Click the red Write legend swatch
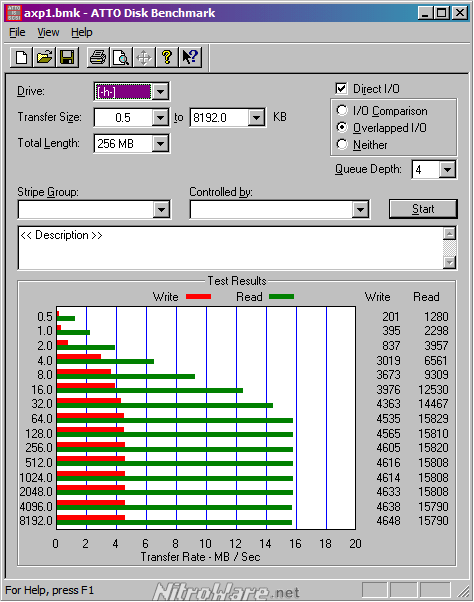Viewport: 474px width, 602px height. click(198, 296)
